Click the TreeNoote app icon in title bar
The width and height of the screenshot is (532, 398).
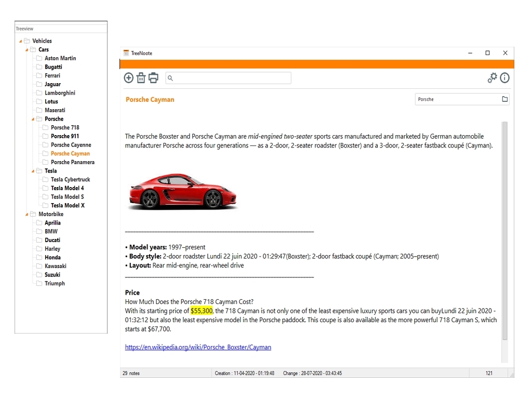pyautogui.click(x=126, y=53)
